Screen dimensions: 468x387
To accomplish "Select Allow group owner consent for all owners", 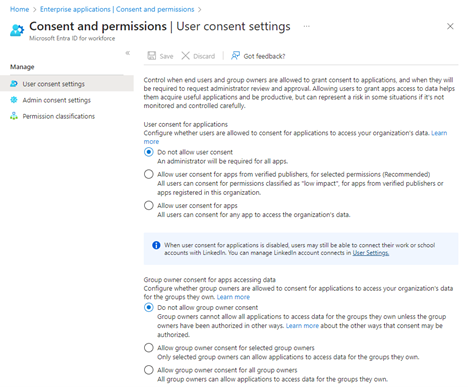I will (x=149, y=370).
